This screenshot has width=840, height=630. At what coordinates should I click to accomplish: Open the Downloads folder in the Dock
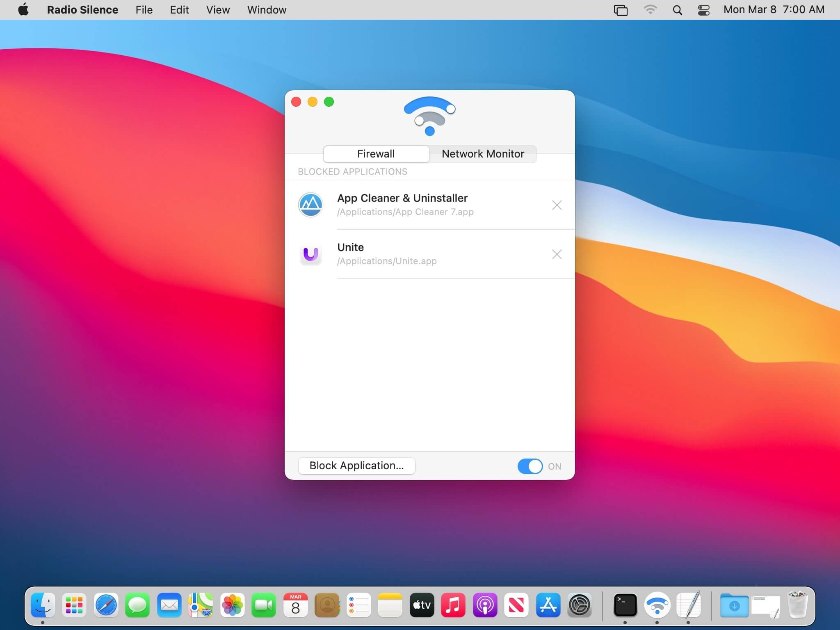click(734, 605)
